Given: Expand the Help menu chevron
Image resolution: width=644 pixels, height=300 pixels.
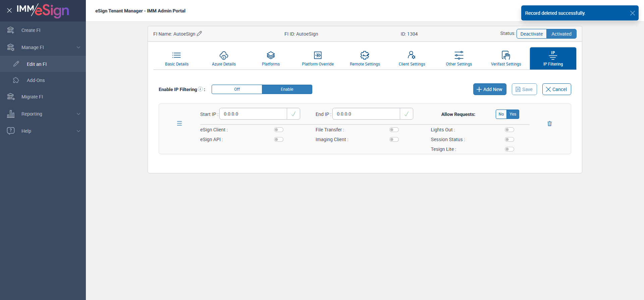Looking at the screenshot, I should coord(78,131).
